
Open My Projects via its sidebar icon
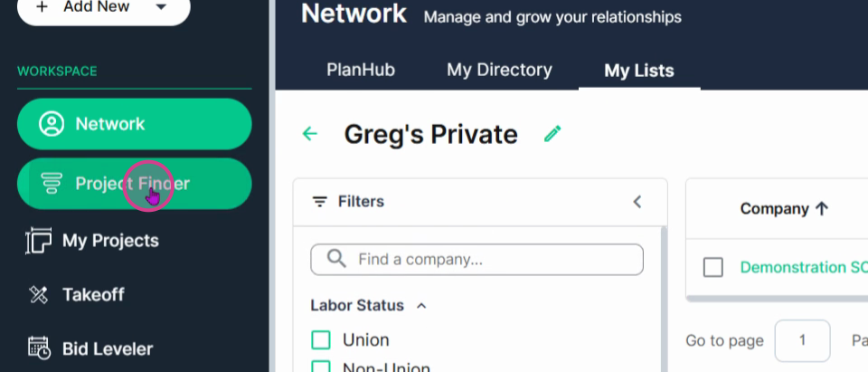pos(38,241)
